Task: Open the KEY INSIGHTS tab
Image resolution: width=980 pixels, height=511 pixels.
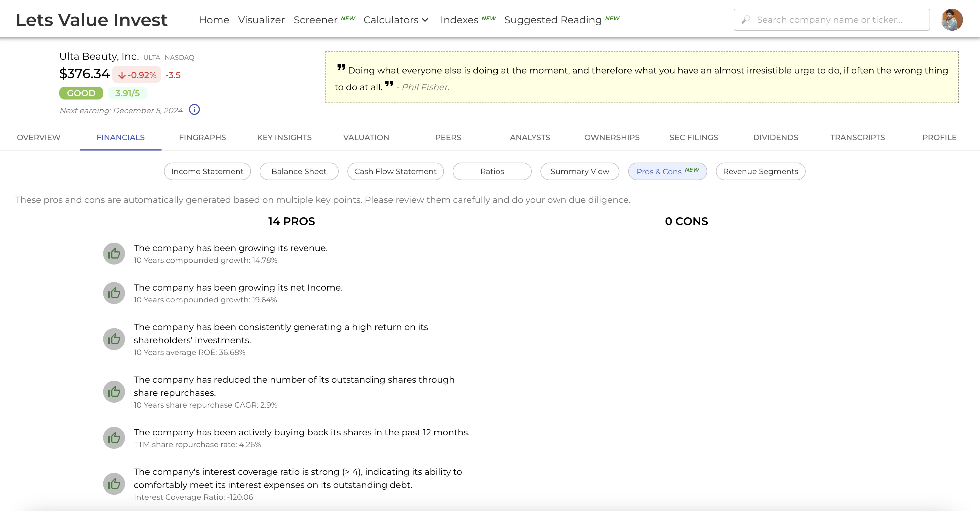Action: (x=284, y=137)
